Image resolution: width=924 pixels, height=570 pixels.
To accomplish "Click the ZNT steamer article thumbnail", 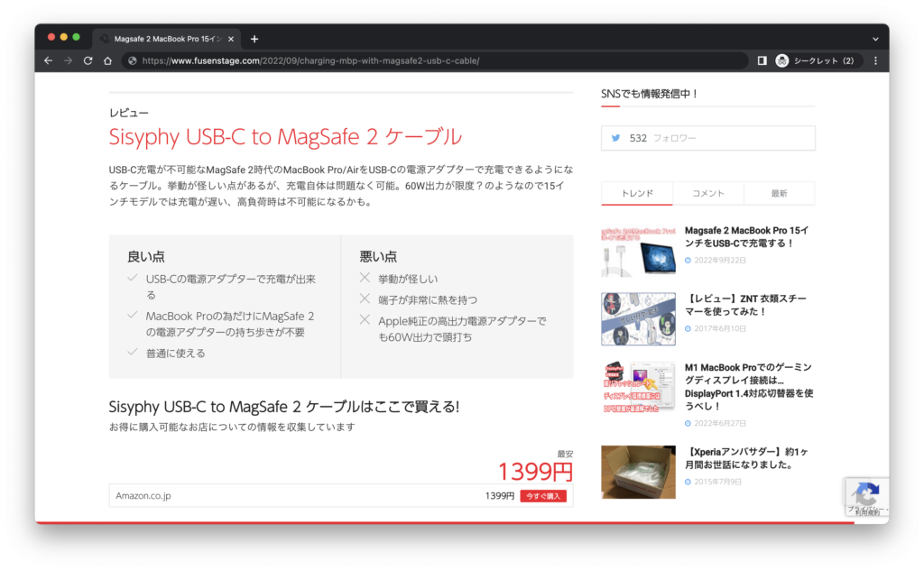I will coord(638,318).
